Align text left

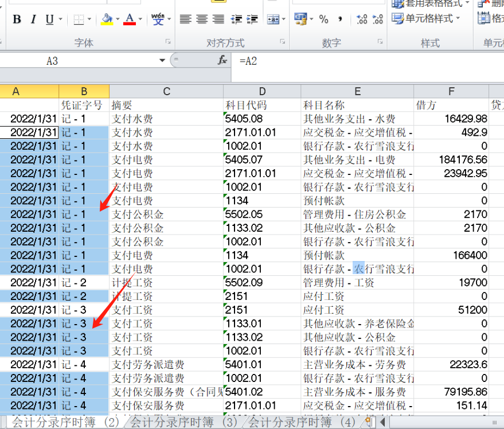pyautogui.click(x=185, y=19)
